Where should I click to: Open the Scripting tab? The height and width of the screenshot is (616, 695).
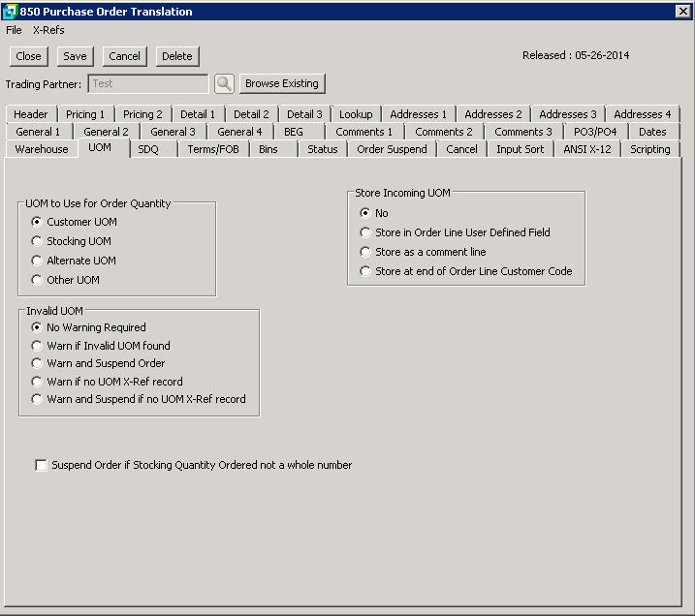point(649,149)
